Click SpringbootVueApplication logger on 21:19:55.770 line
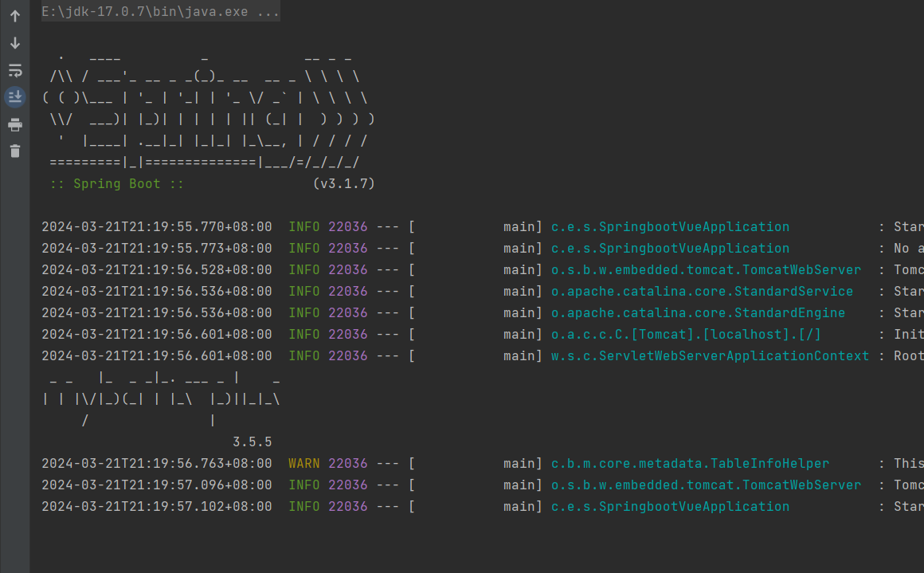The height and width of the screenshot is (573, 924). pos(670,227)
